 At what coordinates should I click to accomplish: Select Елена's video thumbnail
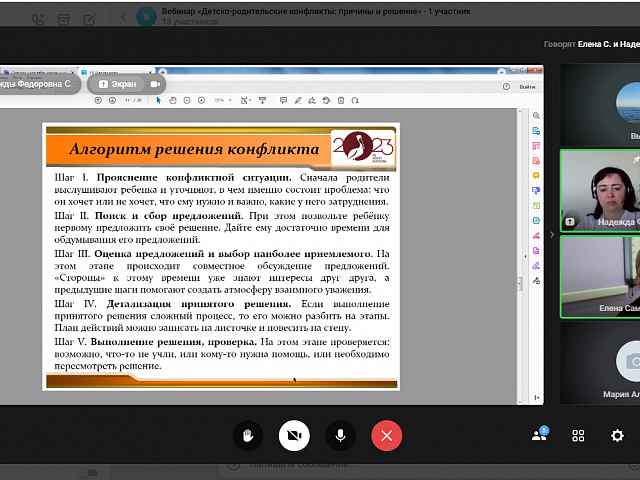coord(600,277)
